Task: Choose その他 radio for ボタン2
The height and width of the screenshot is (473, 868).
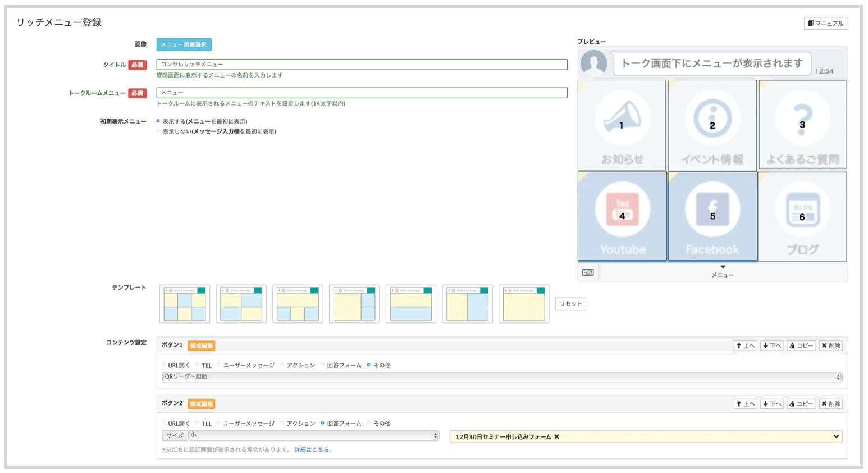Action: (x=369, y=424)
